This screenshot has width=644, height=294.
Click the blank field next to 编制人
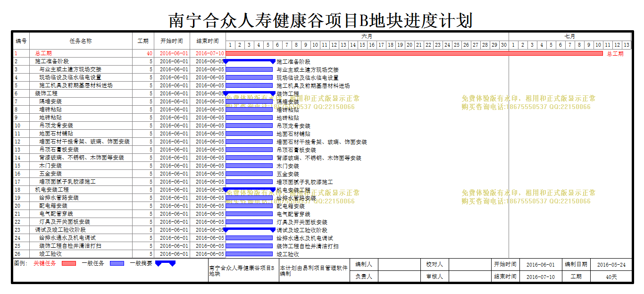399,264
